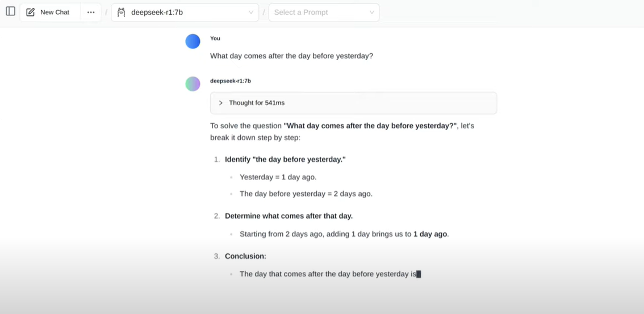Click the chevron in Select a Prompt box
This screenshot has width=644, height=314.
pyautogui.click(x=372, y=12)
